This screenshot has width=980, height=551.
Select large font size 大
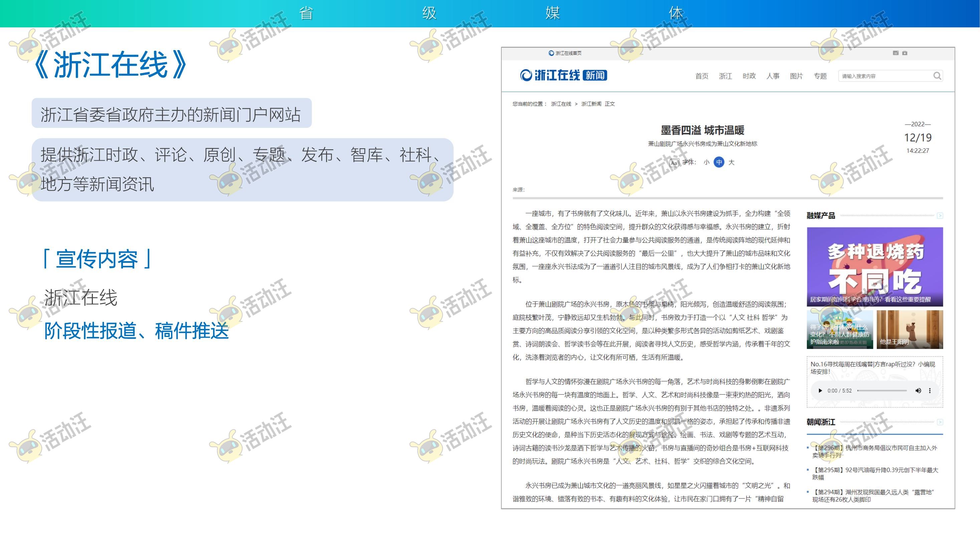[x=731, y=162]
